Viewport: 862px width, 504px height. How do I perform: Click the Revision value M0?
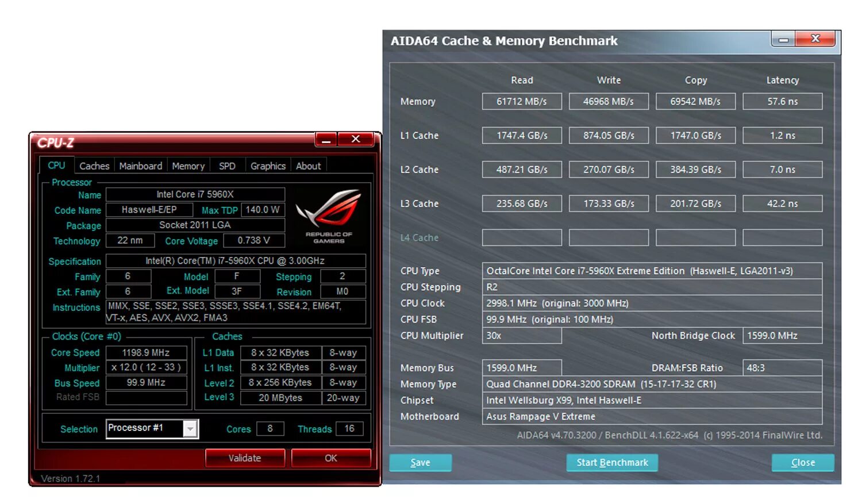pos(343,291)
